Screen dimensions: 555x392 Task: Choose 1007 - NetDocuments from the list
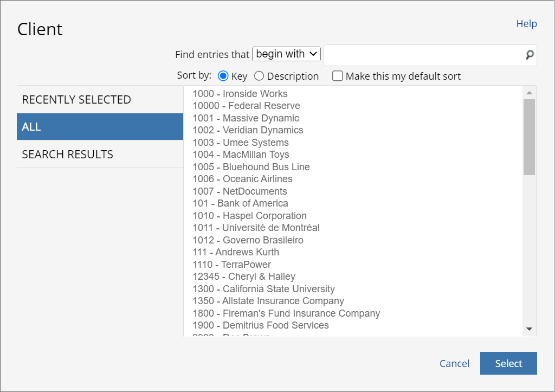(240, 191)
